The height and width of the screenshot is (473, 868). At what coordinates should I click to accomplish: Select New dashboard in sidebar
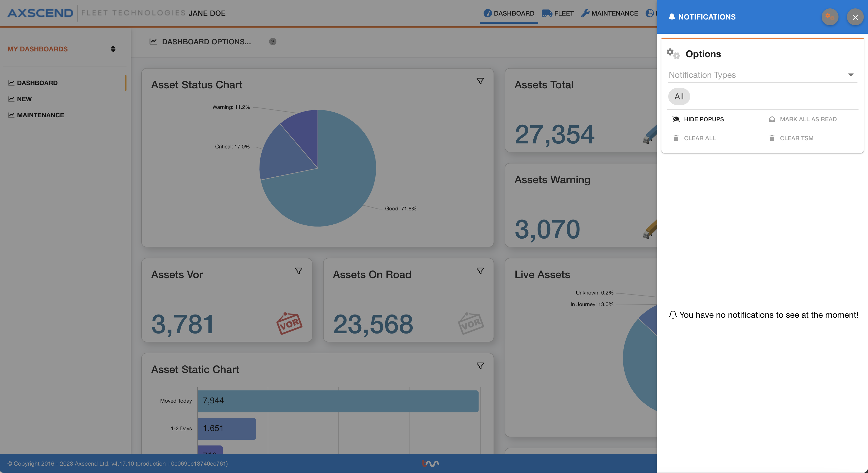pos(24,99)
